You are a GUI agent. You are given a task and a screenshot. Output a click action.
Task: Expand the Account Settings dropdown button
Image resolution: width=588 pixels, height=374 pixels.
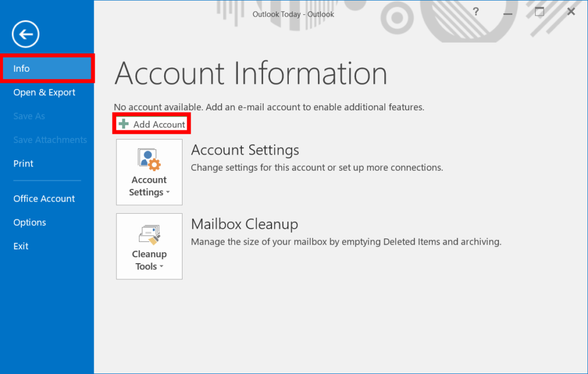coord(149,172)
